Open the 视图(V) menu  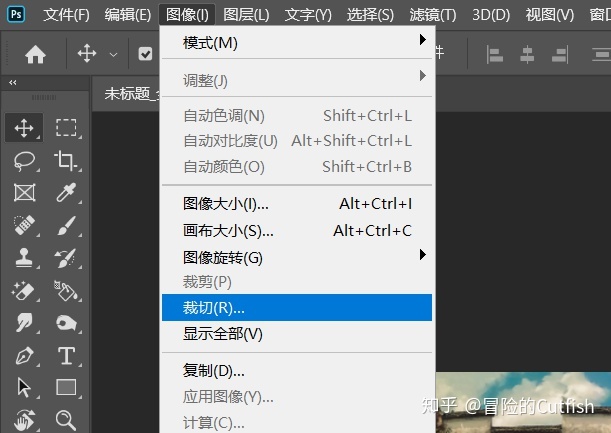click(549, 15)
